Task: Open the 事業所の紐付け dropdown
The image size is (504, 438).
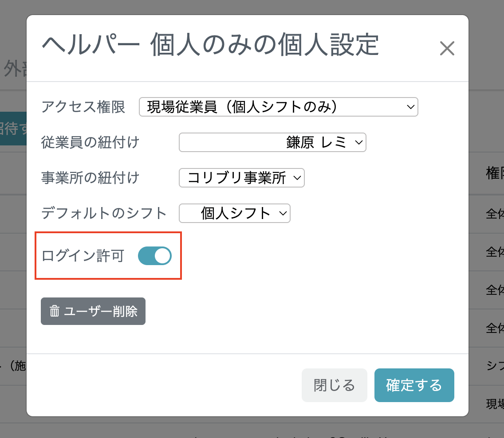Action: pos(241,178)
